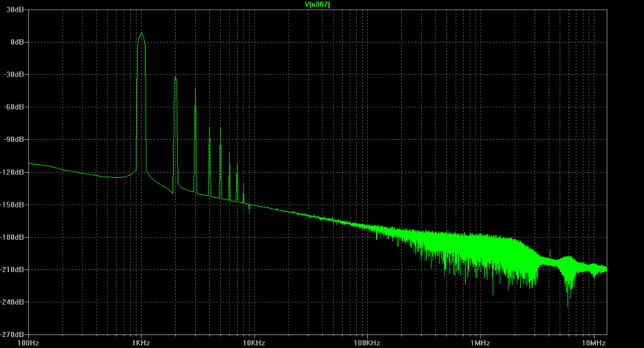
Task: Click the -30dB axis label
Action: coord(15,75)
